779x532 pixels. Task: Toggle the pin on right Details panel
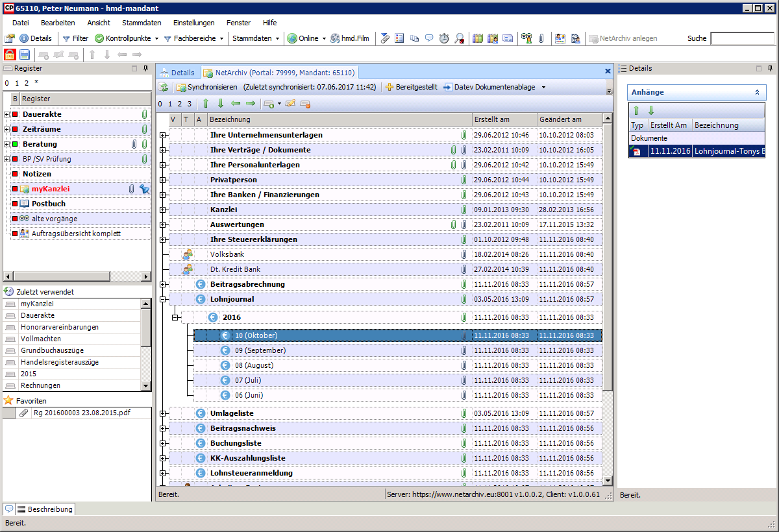[771, 68]
